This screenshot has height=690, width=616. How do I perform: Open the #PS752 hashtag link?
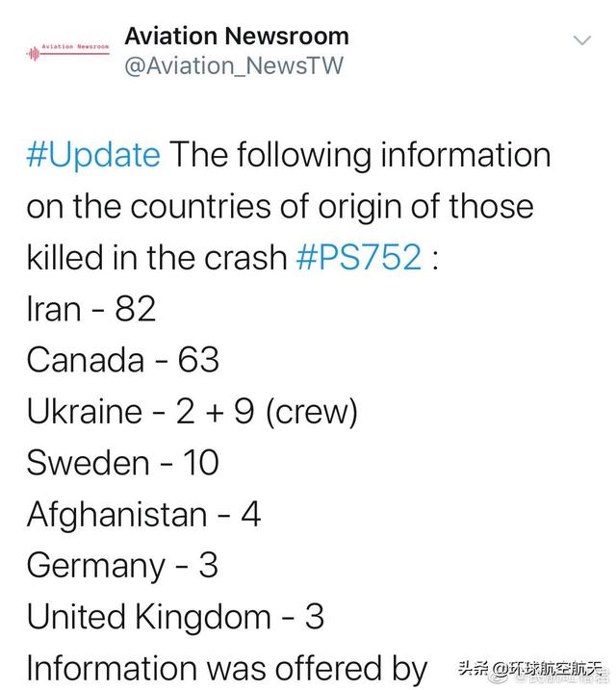tap(359, 258)
